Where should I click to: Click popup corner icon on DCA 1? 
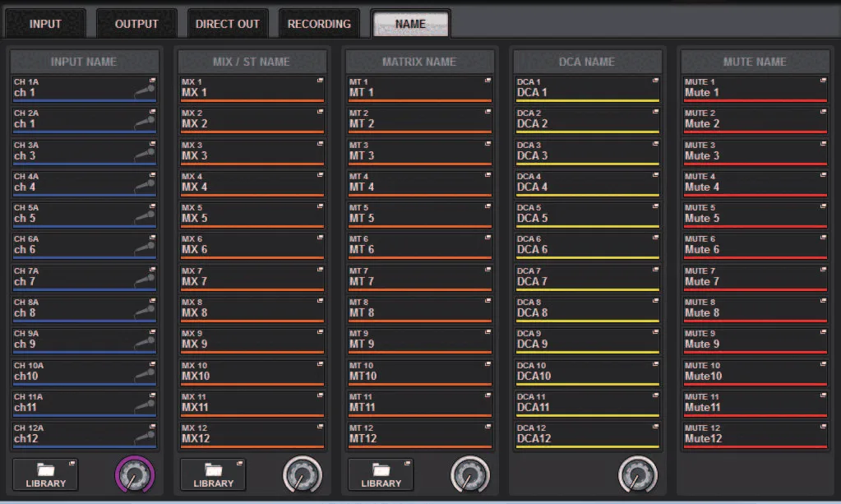tap(655, 81)
